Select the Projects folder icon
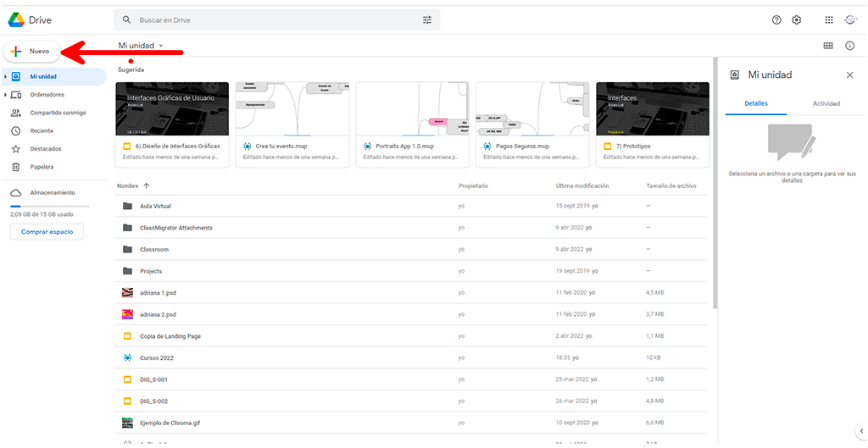Image resolution: width=868 pixels, height=448 pixels. [127, 271]
